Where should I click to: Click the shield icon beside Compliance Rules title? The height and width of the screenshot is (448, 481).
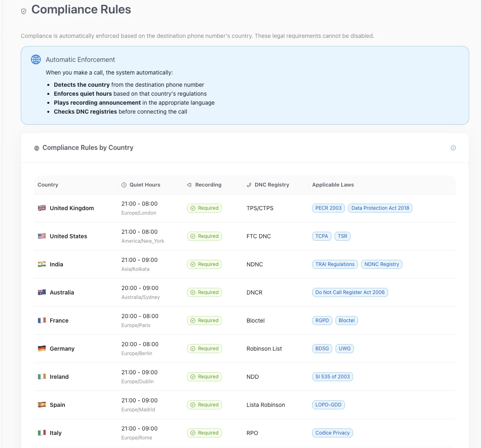24,11
